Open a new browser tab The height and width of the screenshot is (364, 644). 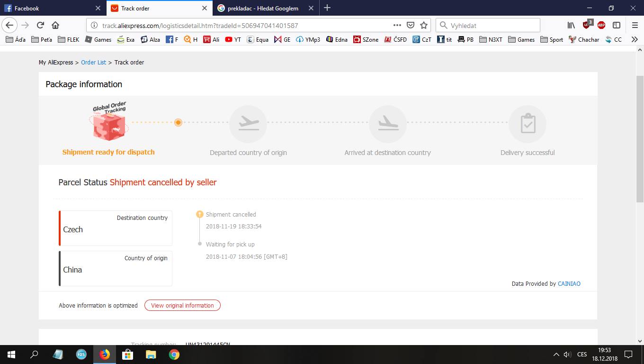click(327, 8)
